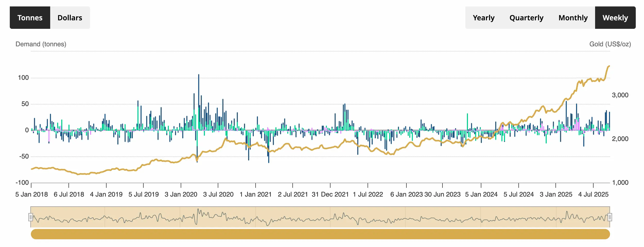
Task: Click the navigator mini chart overview
Action: (320, 217)
